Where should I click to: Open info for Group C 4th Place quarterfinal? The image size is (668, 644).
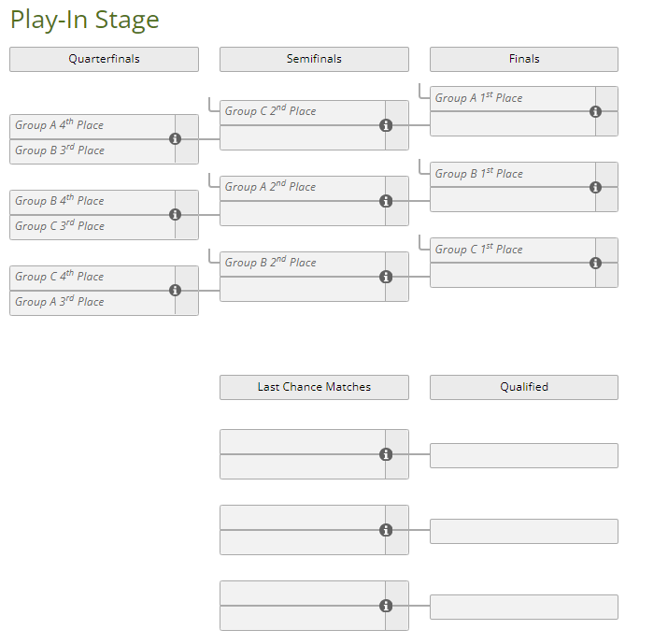(x=175, y=290)
